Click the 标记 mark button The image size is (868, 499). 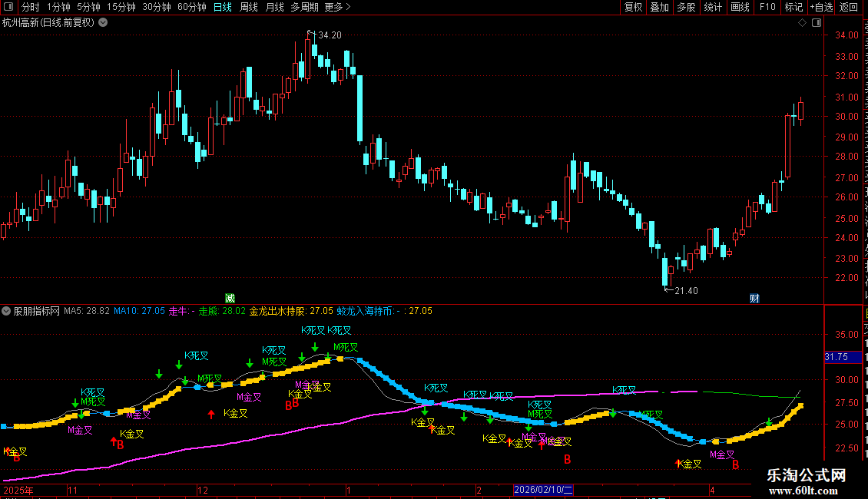pyautogui.click(x=793, y=7)
